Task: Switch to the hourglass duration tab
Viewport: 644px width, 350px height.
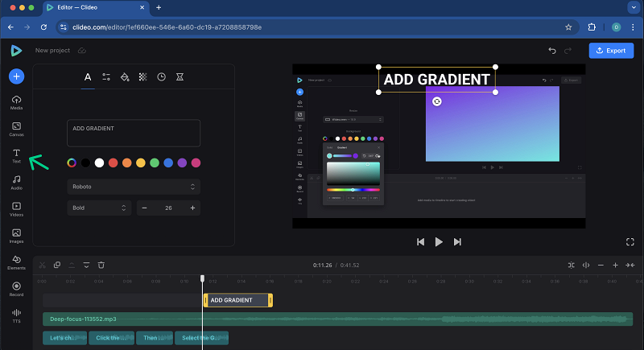Action: pyautogui.click(x=180, y=76)
